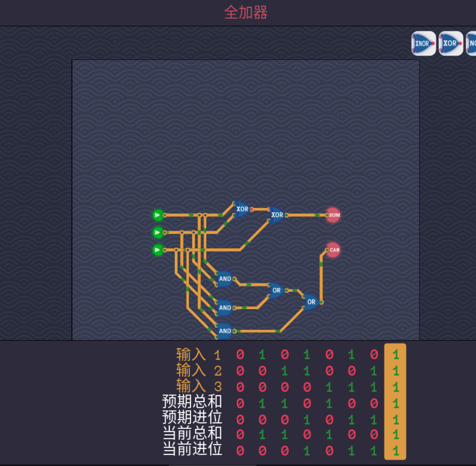Select the first all-zeros test column
This screenshot has width=476, height=466.
tap(240, 402)
